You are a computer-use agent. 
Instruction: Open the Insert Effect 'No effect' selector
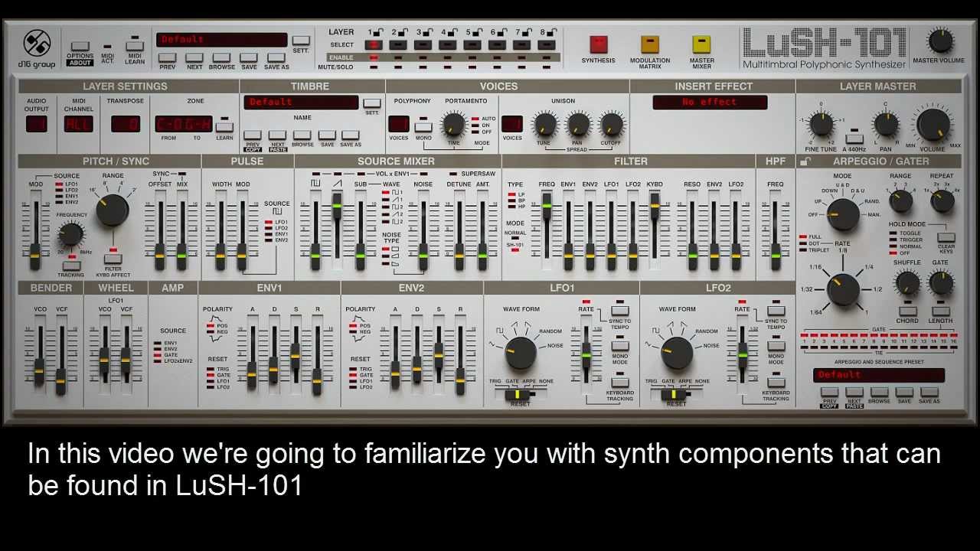tap(710, 103)
